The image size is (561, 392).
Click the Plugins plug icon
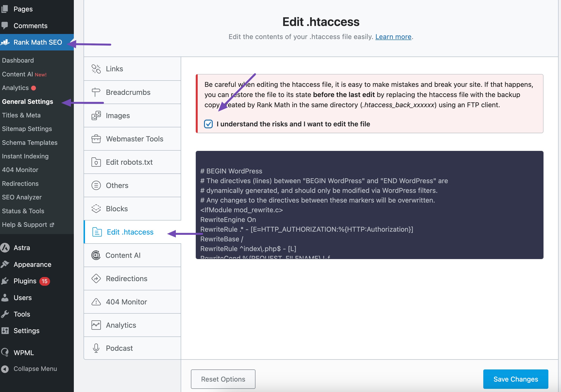(5, 281)
